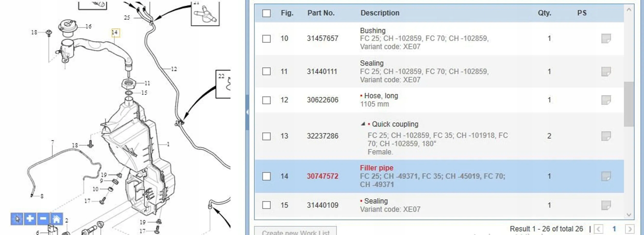Click the Bushing description text

[373, 30]
